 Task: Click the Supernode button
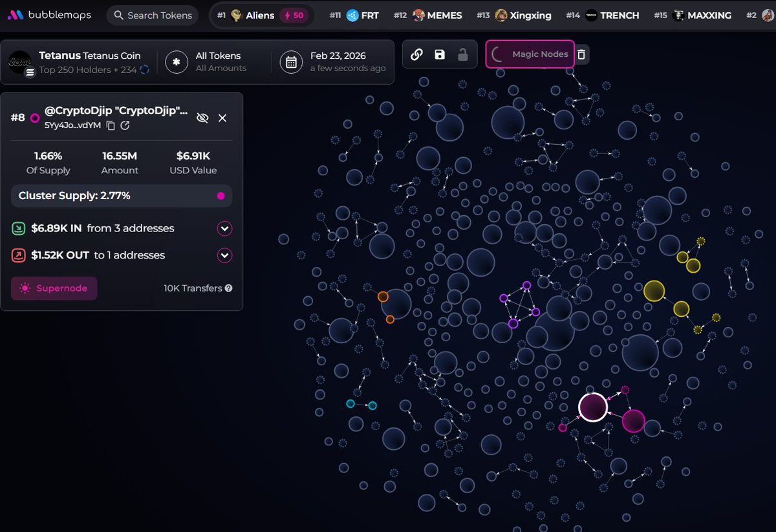pos(54,288)
